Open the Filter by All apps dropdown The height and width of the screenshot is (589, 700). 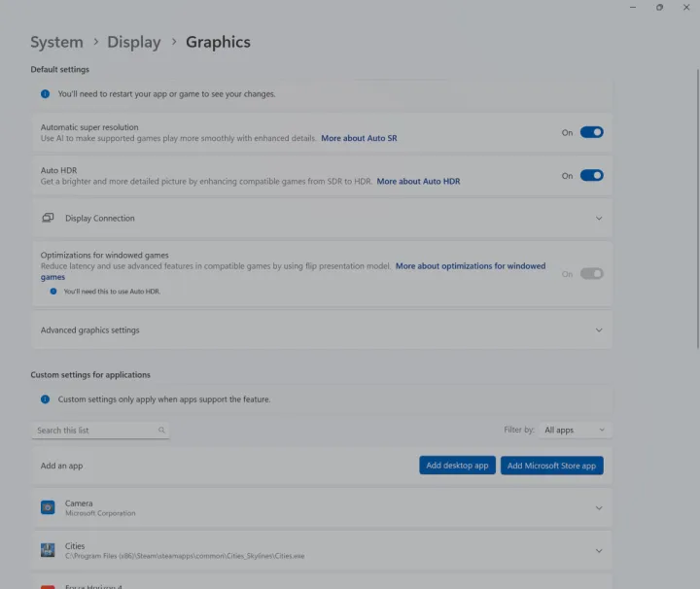(x=576, y=430)
